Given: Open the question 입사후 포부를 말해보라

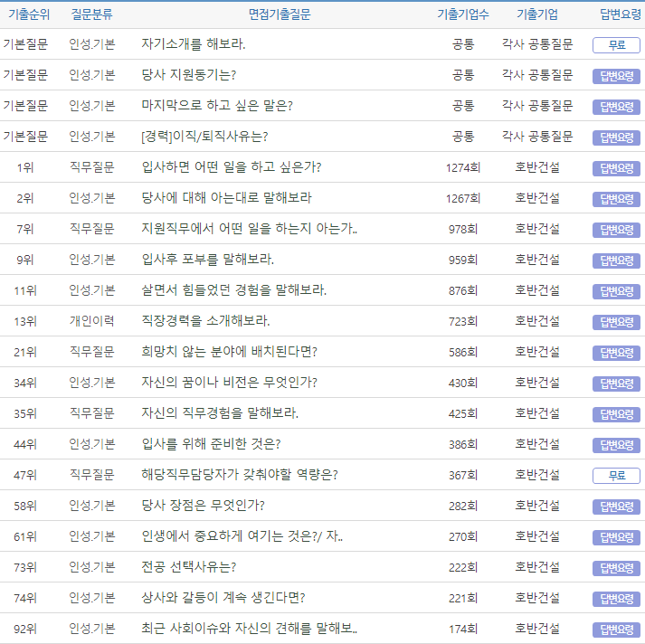Looking at the screenshot, I should point(207,260).
